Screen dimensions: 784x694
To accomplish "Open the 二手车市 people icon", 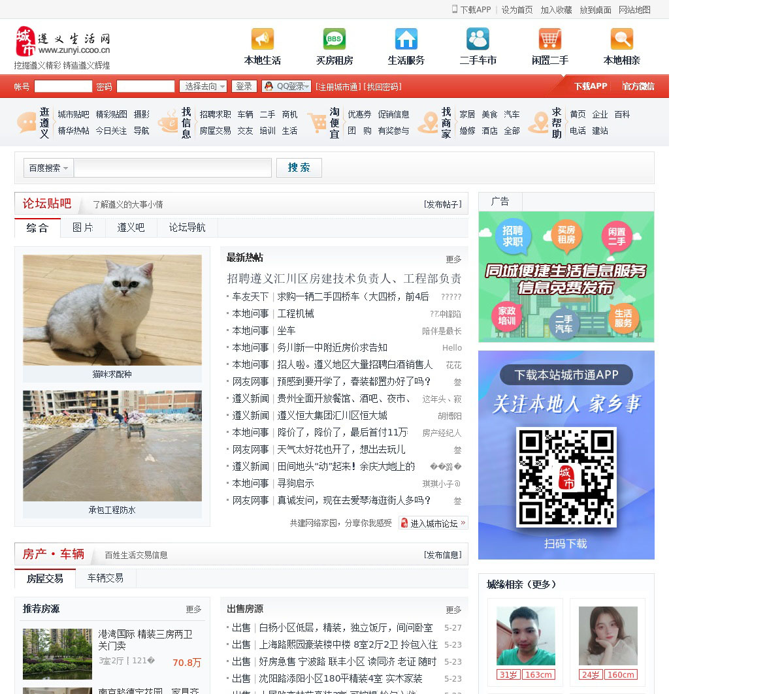I will [x=478, y=39].
